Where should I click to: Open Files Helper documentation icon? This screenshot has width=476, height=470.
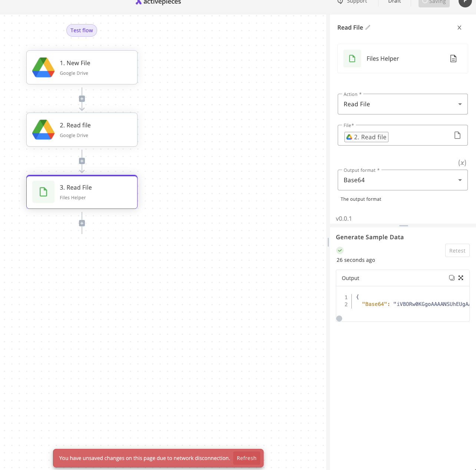[453, 59]
